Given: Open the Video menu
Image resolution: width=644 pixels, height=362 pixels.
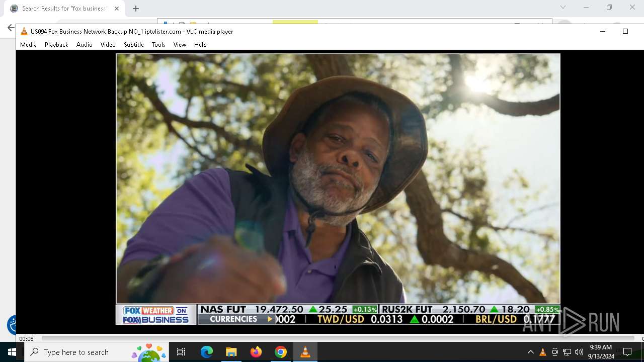Looking at the screenshot, I should (x=108, y=45).
